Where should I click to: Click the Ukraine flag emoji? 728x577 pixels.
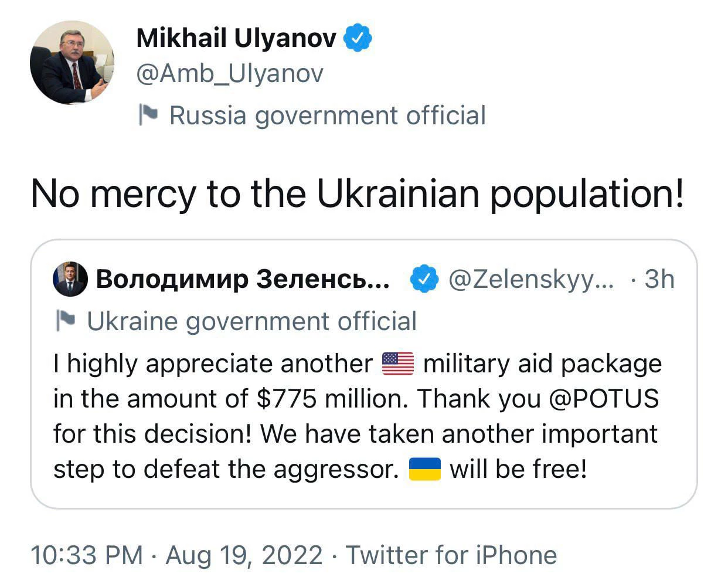[x=424, y=469]
